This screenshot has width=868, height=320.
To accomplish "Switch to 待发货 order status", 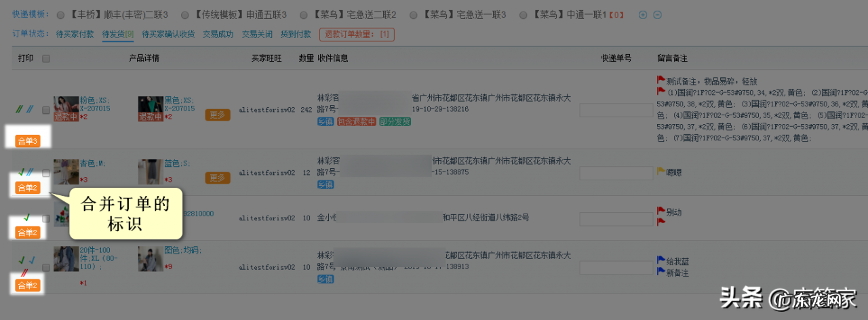I will (118, 34).
